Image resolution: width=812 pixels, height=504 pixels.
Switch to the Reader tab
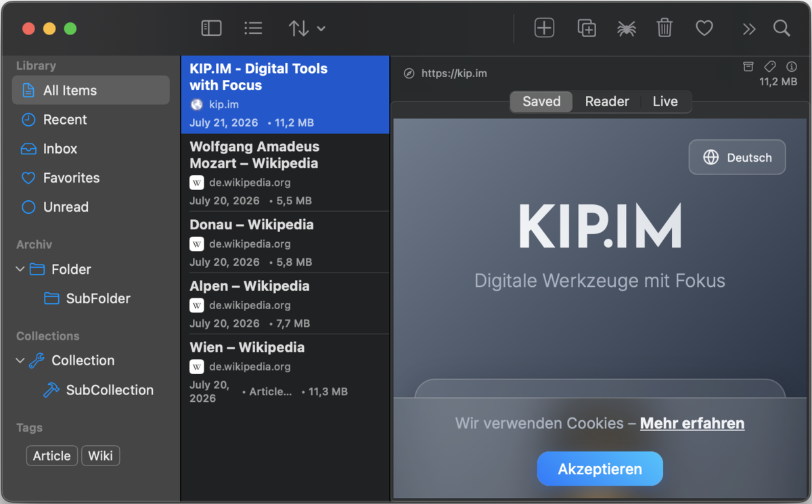click(607, 101)
